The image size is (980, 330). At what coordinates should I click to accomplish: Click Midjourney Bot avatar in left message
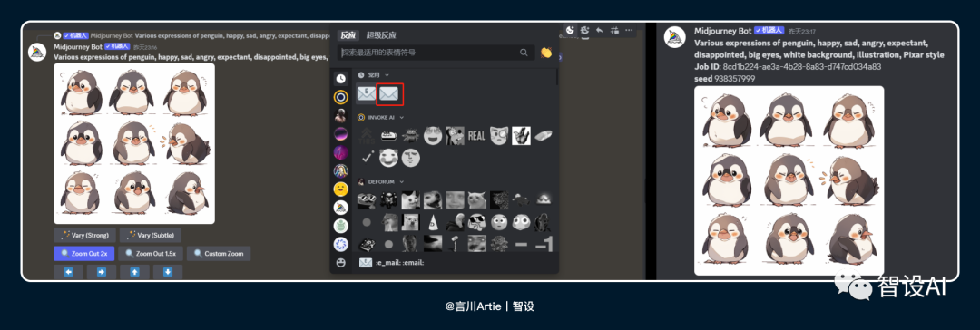point(37,53)
